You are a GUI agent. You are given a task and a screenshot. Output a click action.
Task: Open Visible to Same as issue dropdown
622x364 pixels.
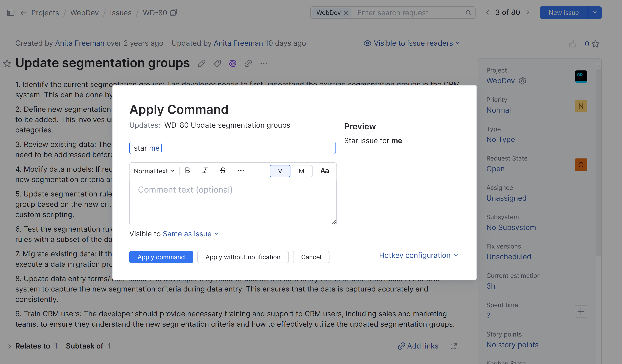(x=190, y=234)
